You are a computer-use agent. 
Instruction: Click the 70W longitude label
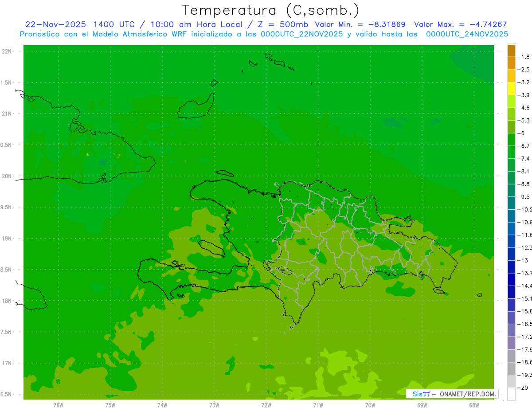coord(370,405)
